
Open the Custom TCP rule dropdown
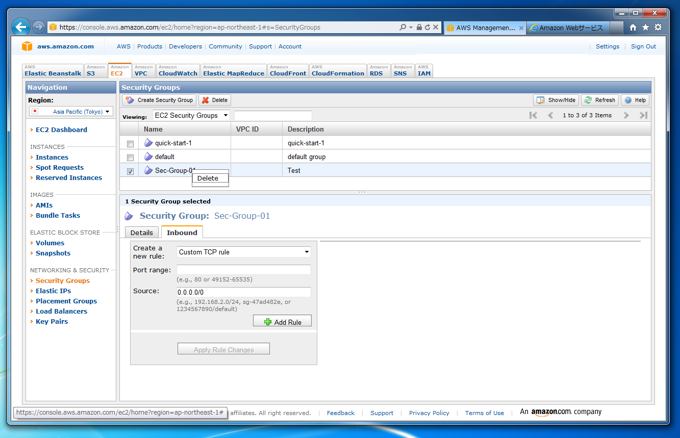244,252
